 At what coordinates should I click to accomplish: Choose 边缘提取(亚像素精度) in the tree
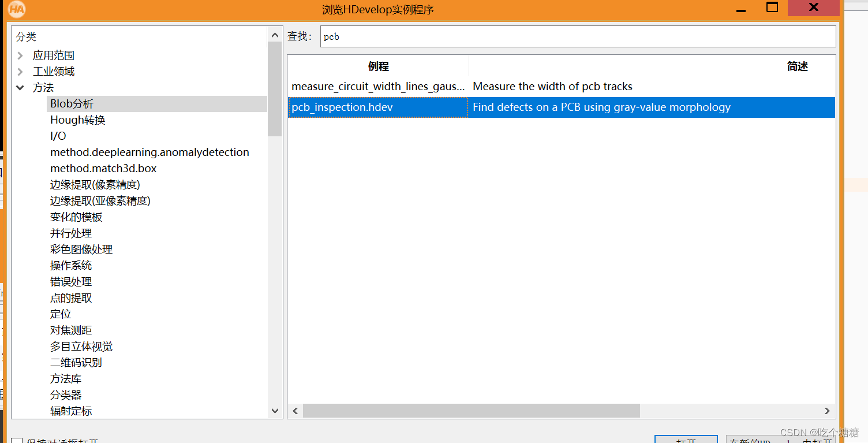(x=100, y=201)
